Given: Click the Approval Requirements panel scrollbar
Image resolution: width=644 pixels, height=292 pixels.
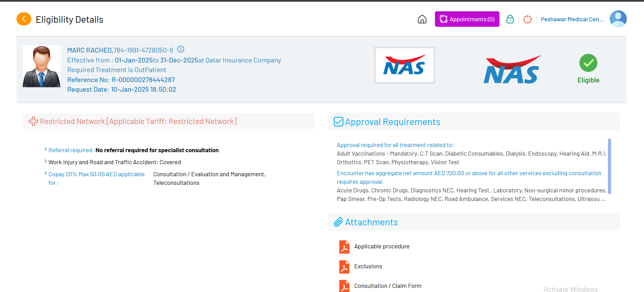Looking at the screenshot, I should (609, 166).
